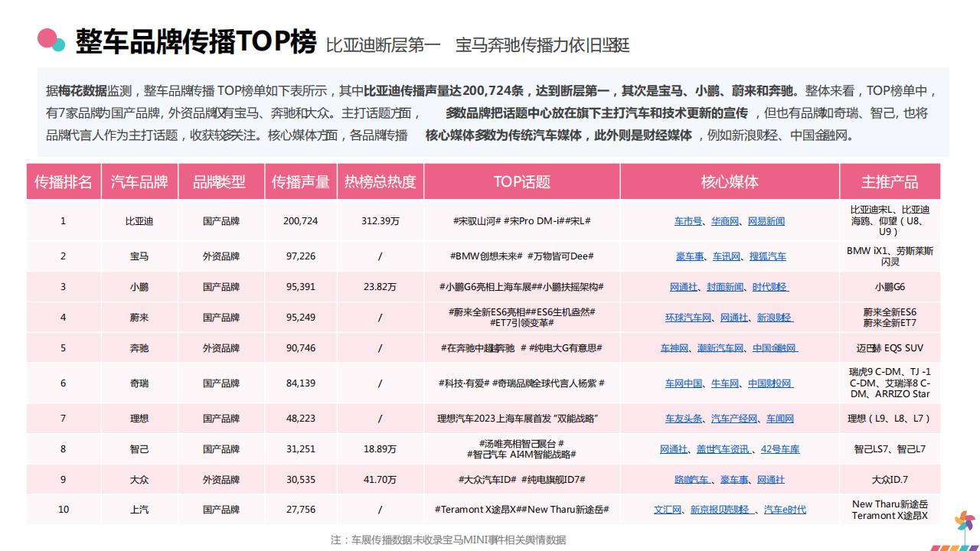Viewport: 980px width, 551px height.
Task: Select the 大众ID.7 product cell
Action: [x=890, y=480]
